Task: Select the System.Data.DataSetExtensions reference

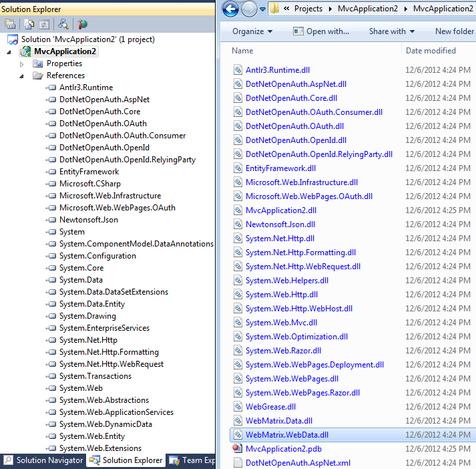Action: (113, 292)
